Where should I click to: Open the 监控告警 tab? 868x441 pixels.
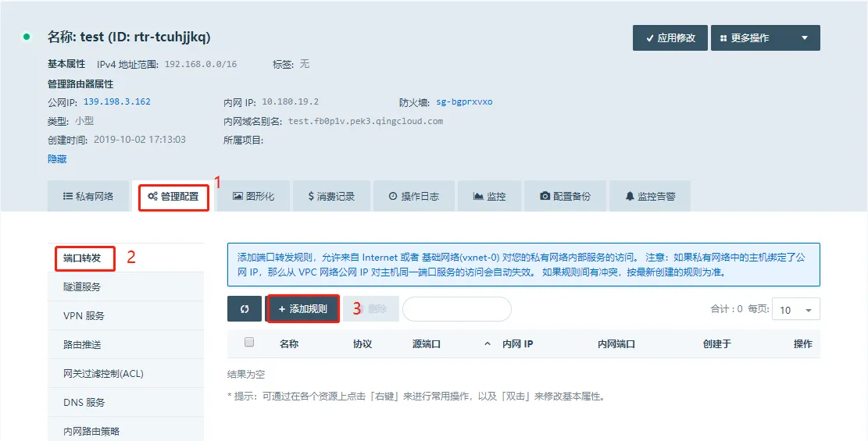click(649, 197)
